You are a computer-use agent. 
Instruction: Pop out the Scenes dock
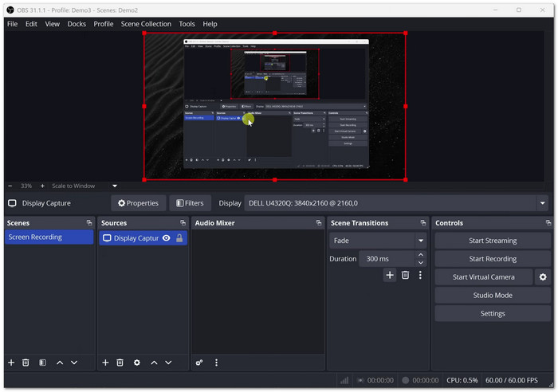coord(89,223)
